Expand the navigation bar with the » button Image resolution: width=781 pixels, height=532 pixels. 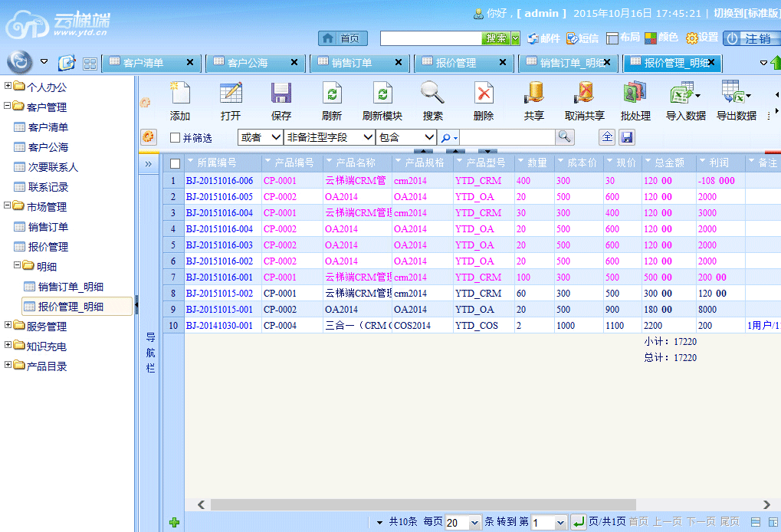149,164
